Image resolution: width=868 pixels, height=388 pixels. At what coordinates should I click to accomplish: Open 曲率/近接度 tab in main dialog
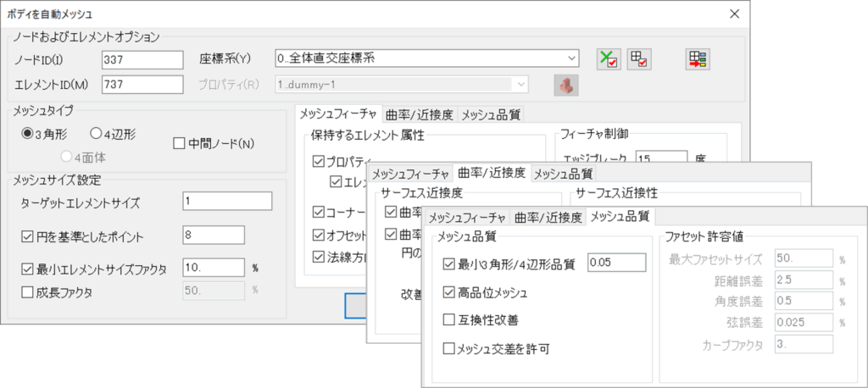click(x=420, y=114)
